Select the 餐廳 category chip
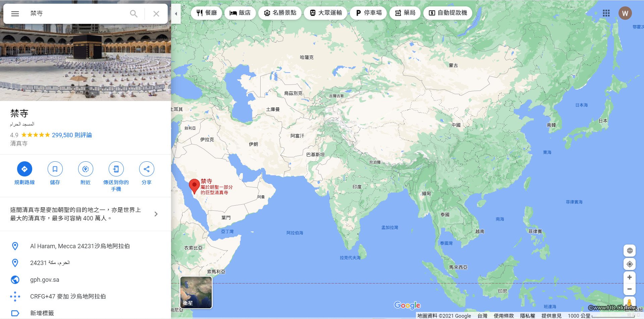This screenshot has width=644, height=319. click(x=206, y=13)
